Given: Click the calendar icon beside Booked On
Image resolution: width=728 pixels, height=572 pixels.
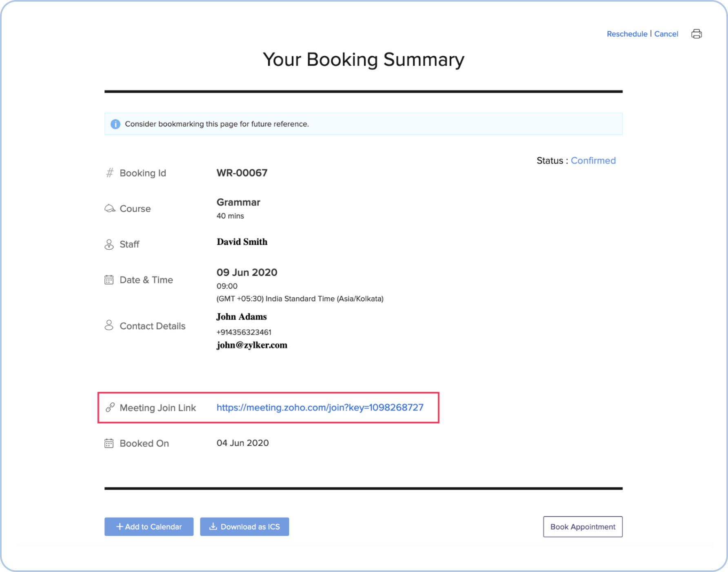Looking at the screenshot, I should [x=109, y=443].
